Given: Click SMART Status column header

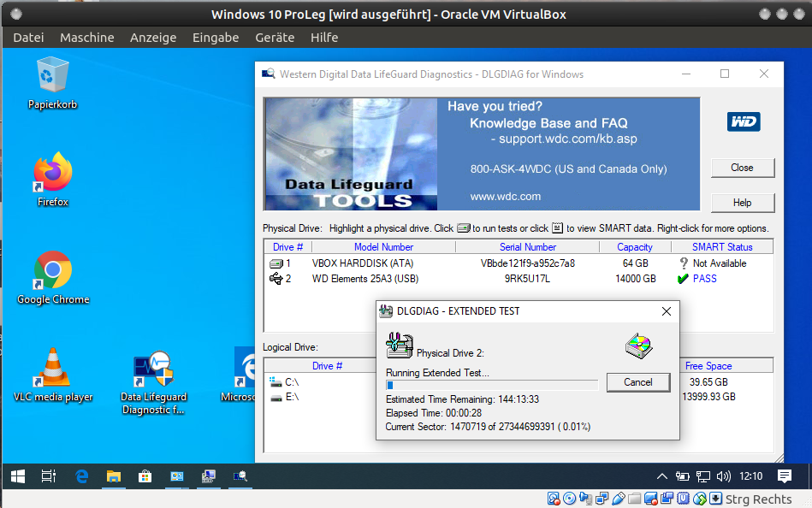Looking at the screenshot, I should (x=722, y=247).
